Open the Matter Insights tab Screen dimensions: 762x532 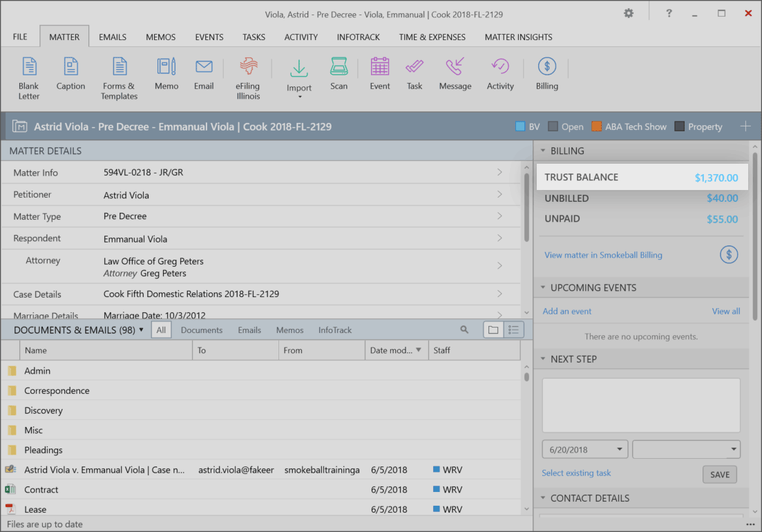518,37
